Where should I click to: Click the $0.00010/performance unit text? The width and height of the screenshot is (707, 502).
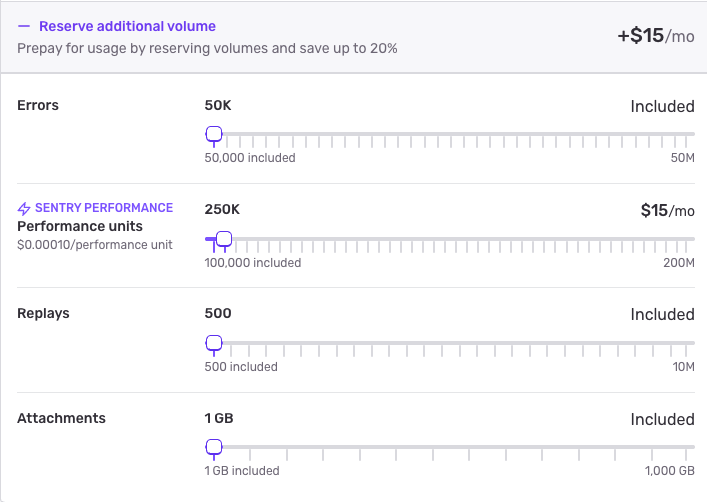pyautogui.click(x=95, y=244)
